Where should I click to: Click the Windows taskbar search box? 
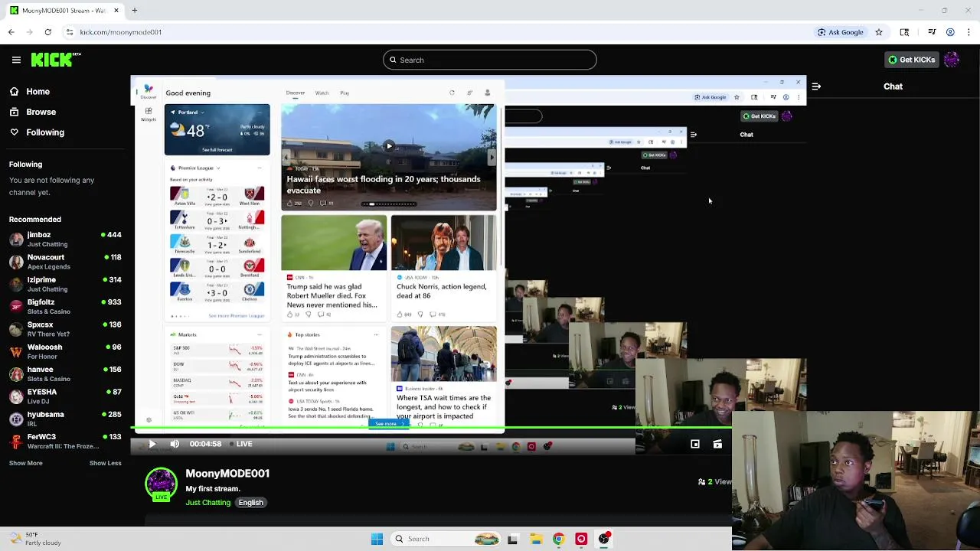pyautogui.click(x=447, y=539)
